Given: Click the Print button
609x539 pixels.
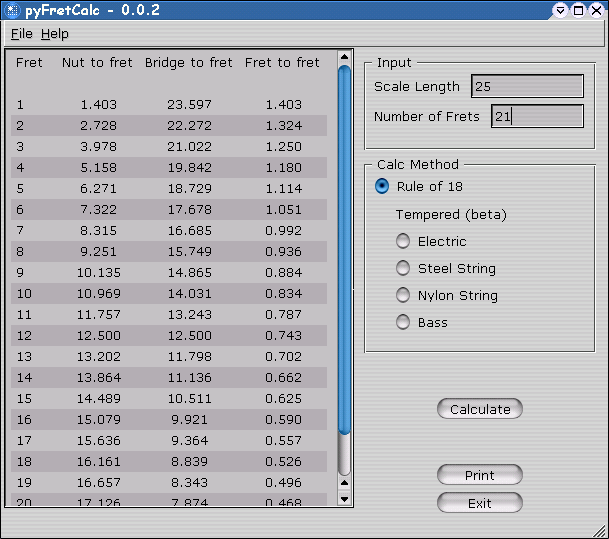Looking at the screenshot, I should (x=479, y=476).
